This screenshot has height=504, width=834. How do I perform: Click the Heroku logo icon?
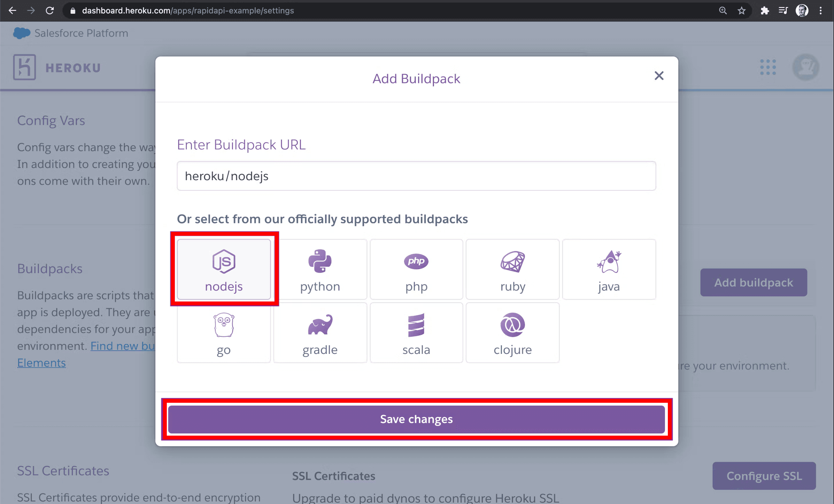pyautogui.click(x=24, y=67)
